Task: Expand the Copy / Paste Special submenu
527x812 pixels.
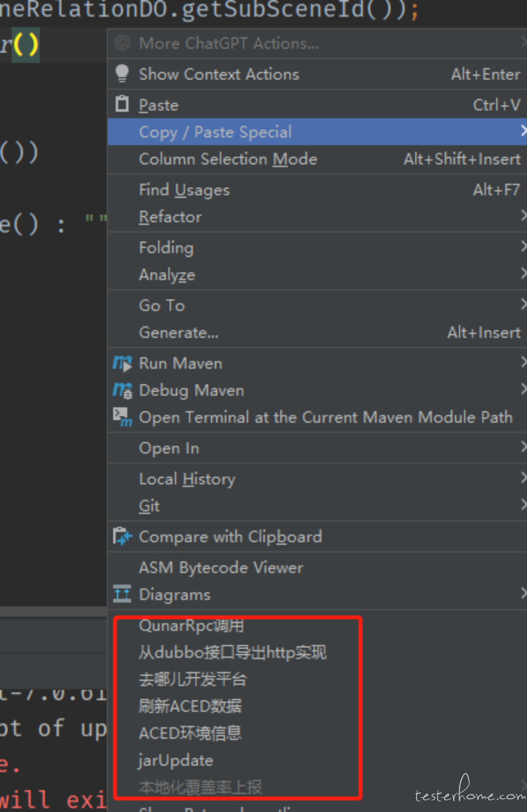Action: tap(215, 132)
